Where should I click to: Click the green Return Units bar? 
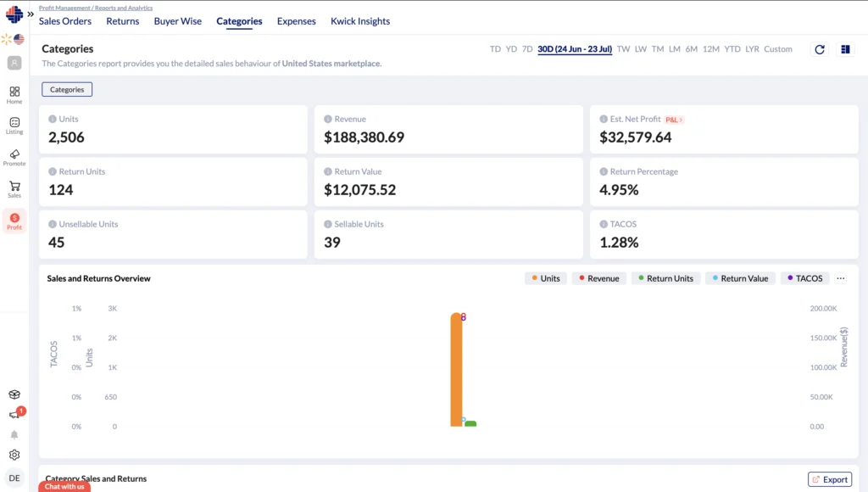pos(470,423)
